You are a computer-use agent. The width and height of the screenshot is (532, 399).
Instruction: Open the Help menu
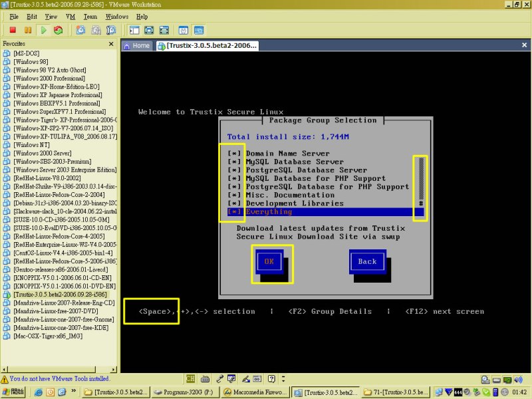[x=142, y=17]
